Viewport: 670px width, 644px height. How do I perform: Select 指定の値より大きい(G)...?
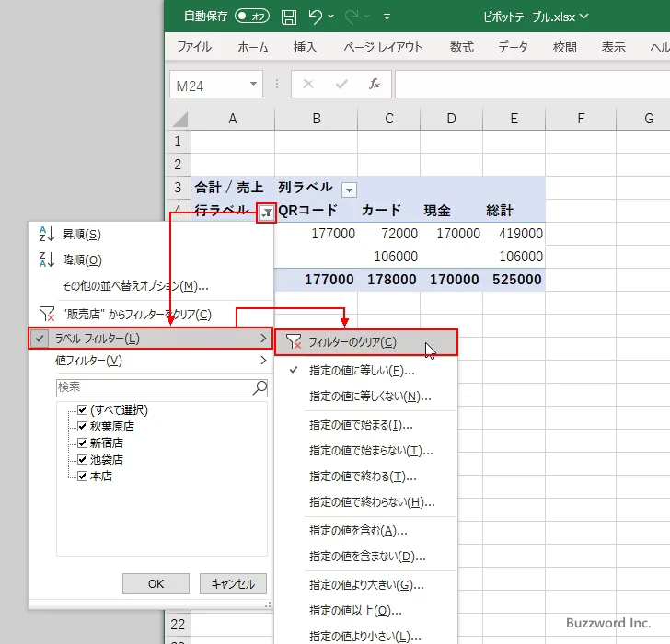tap(366, 585)
